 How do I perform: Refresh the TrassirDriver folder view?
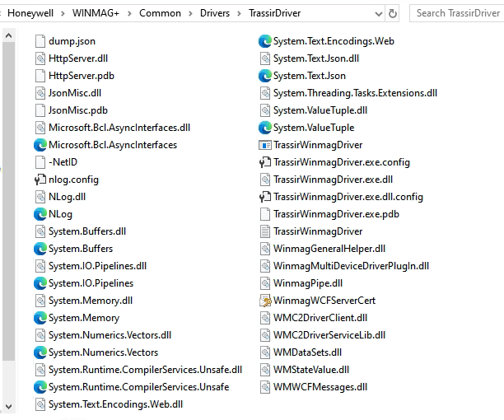pyautogui.click(x=393, y=13)
